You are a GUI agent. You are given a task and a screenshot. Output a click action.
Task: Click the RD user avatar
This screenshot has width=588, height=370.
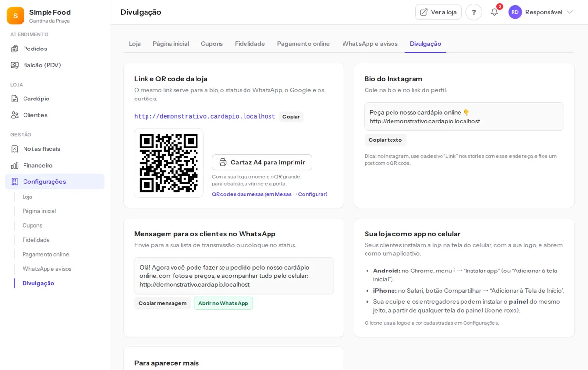tap(515, 12)
